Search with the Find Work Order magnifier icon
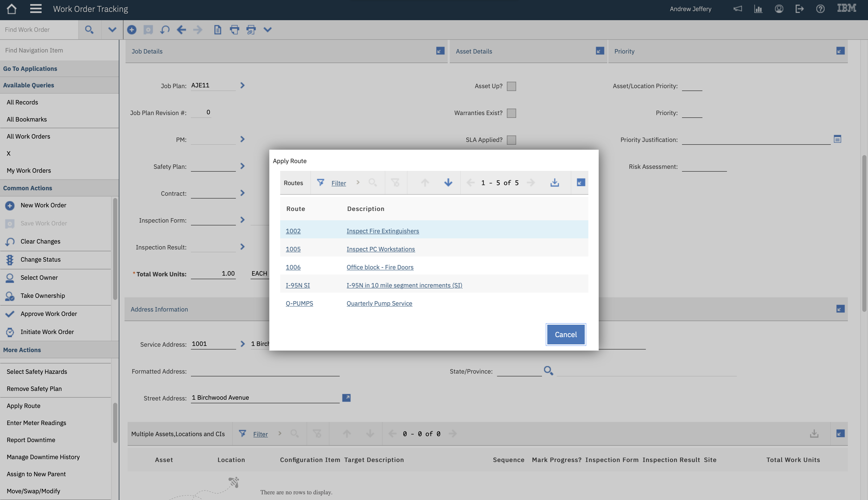Viewport: 868px width, 500px height. [x=89, y=29]
